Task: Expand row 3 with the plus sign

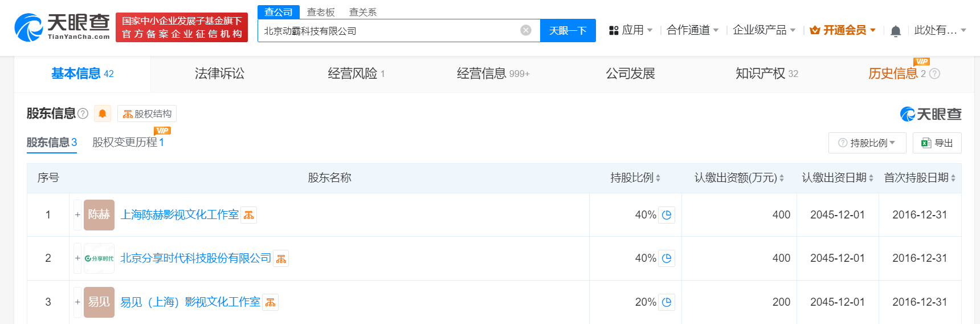Action: pos(77,302)
